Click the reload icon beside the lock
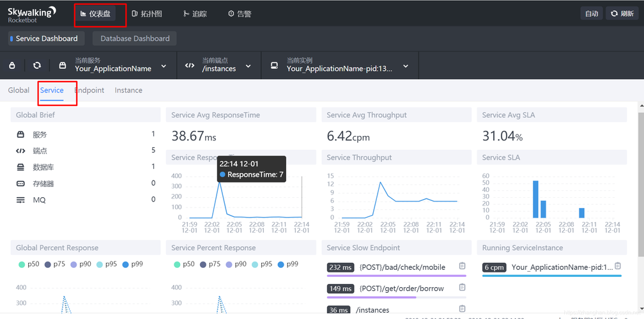 [x=37, y=65]
